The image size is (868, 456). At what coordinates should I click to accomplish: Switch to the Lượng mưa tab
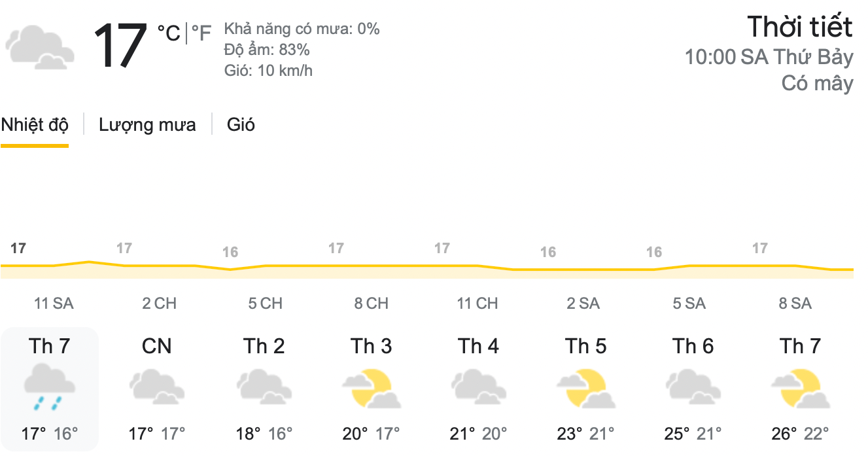pos(148,125)
